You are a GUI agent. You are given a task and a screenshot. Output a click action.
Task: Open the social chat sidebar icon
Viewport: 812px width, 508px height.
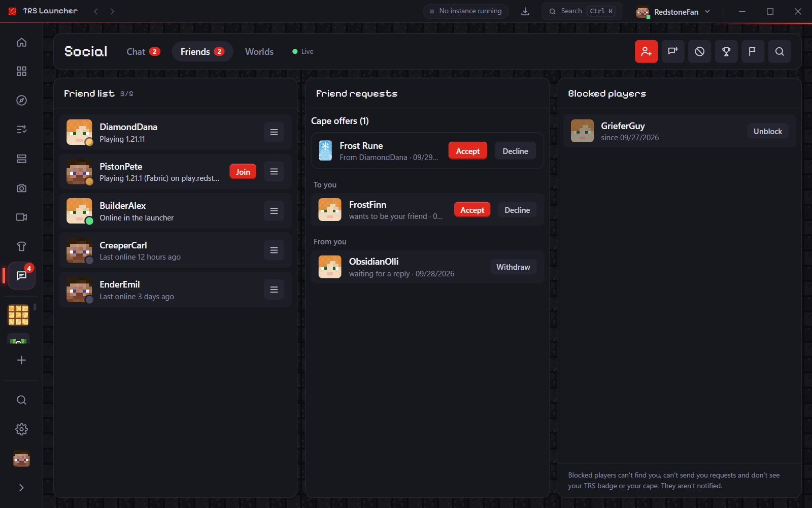[21, 275]
